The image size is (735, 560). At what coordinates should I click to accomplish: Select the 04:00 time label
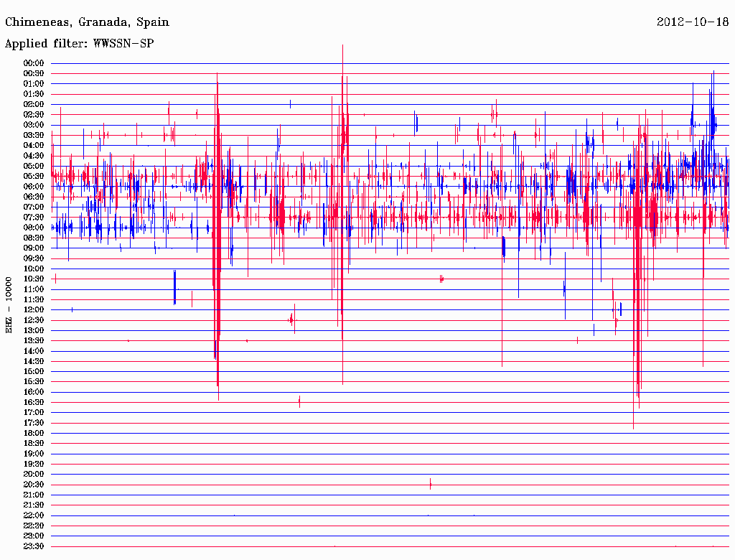pos(33,146)
